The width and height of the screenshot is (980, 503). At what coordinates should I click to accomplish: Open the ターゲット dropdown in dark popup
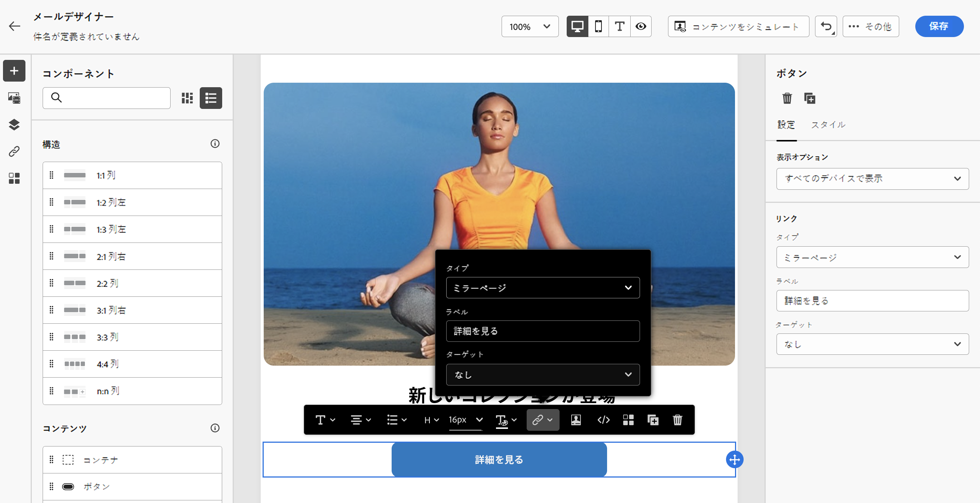(542, 375)
